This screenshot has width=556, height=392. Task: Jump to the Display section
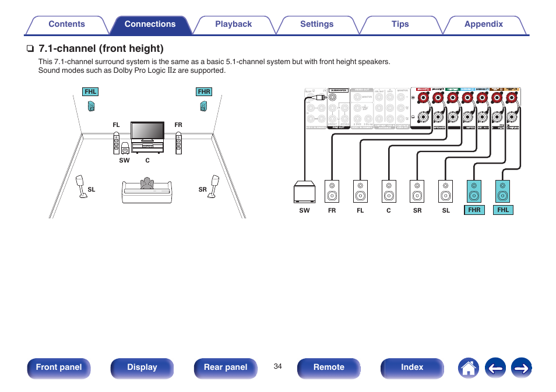(x=142, y=368)
